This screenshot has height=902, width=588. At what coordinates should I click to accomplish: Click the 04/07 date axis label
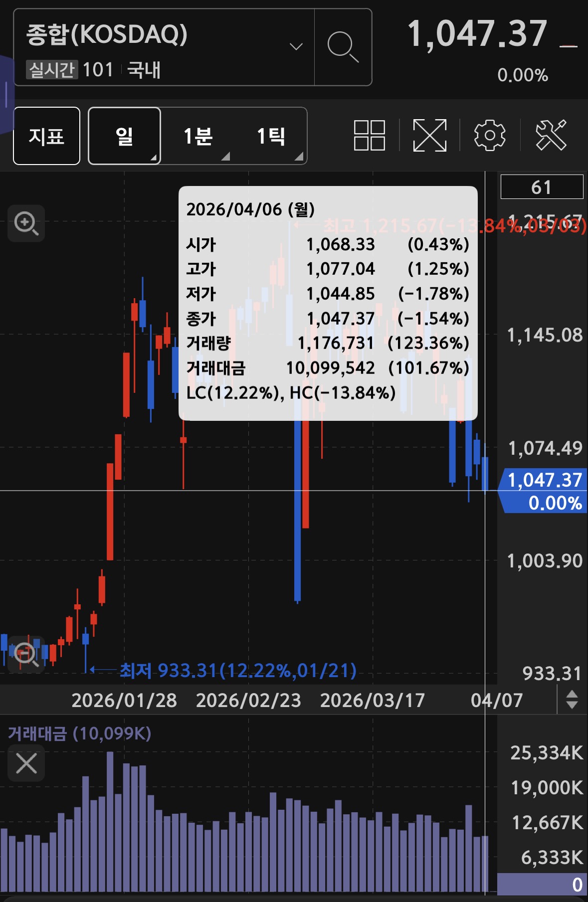tap(497, 700)
